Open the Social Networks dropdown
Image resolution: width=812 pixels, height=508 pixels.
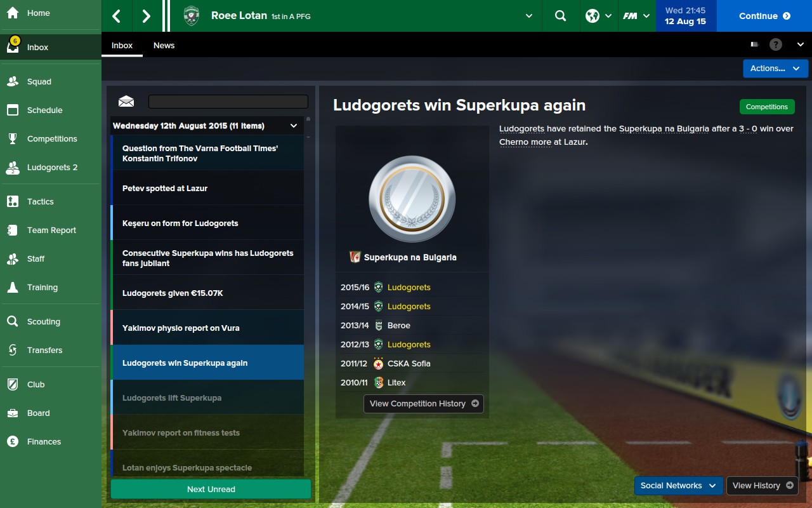click(x=678, y=486)
